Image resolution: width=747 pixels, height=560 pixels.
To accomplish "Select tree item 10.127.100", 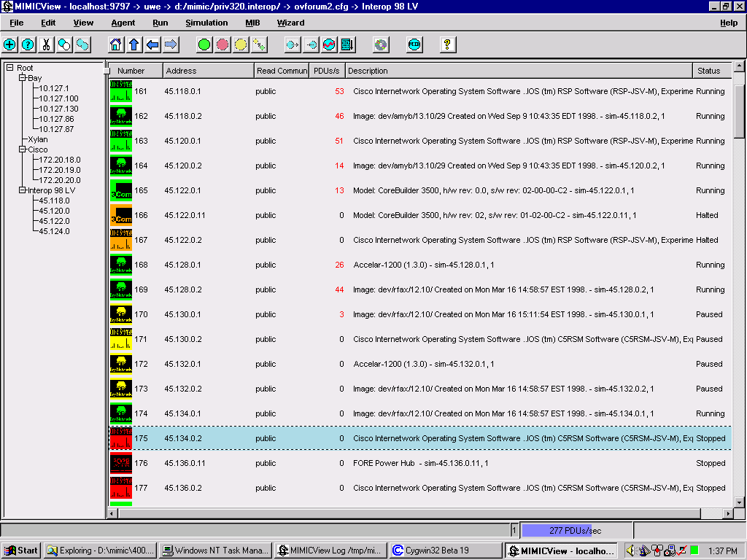I will point(58,98).
